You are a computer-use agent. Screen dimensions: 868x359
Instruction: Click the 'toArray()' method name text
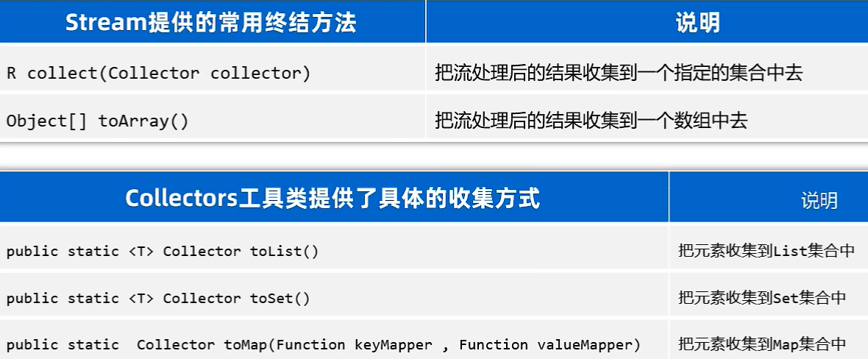pos(143,121)
